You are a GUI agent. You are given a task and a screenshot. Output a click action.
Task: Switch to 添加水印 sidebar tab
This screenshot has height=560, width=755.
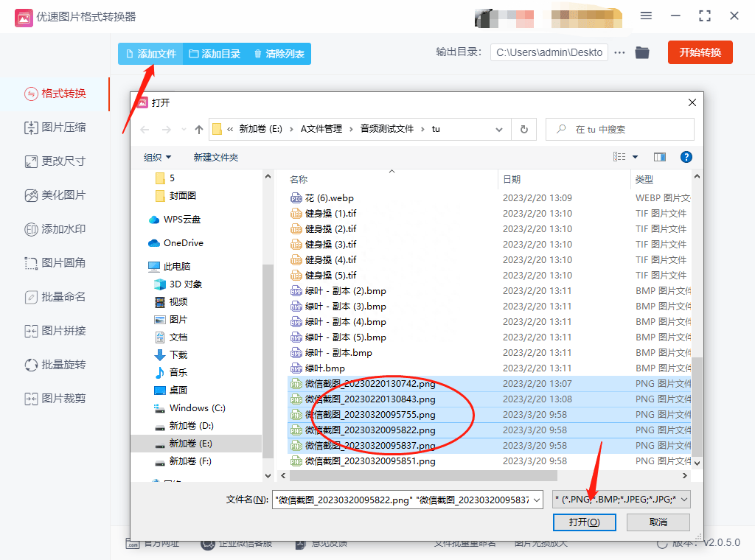click(55, 229)
